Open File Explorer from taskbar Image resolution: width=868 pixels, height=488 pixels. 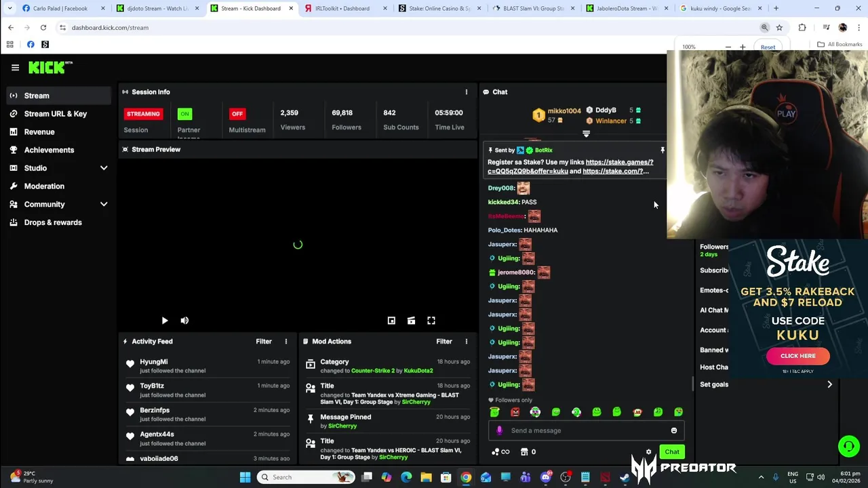tap(426, 477)
